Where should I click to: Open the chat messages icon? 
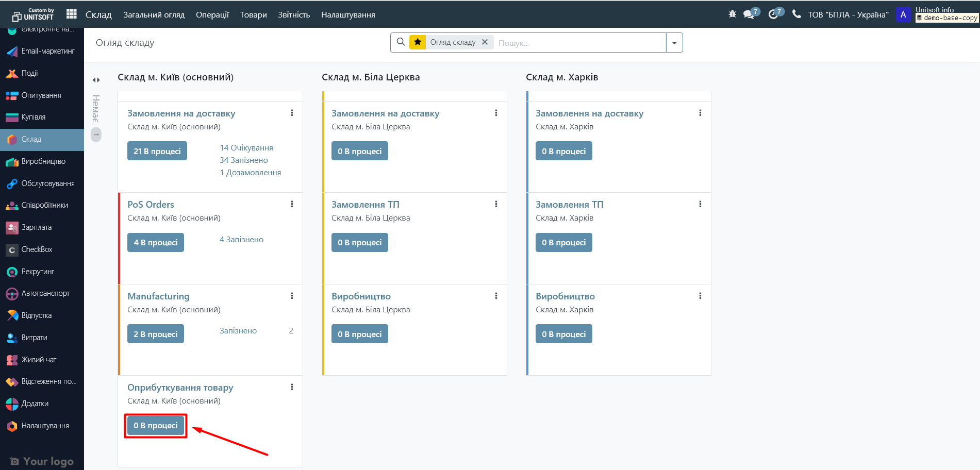pyautogui.click(x=749, y=14)
